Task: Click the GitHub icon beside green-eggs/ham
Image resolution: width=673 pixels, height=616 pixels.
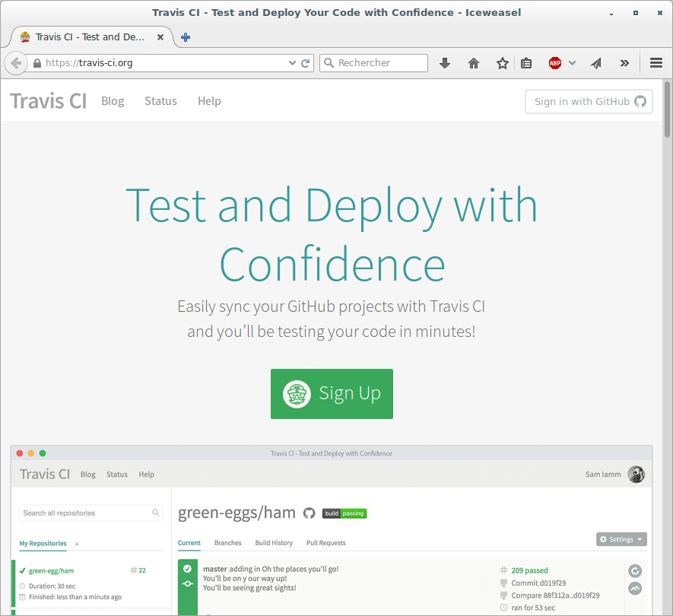Action: [309, 513]
